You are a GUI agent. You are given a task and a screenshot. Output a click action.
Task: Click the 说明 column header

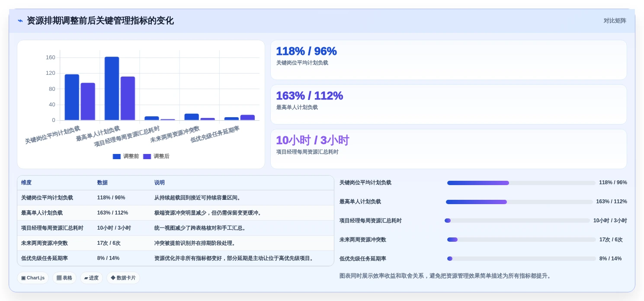[160, 183]
